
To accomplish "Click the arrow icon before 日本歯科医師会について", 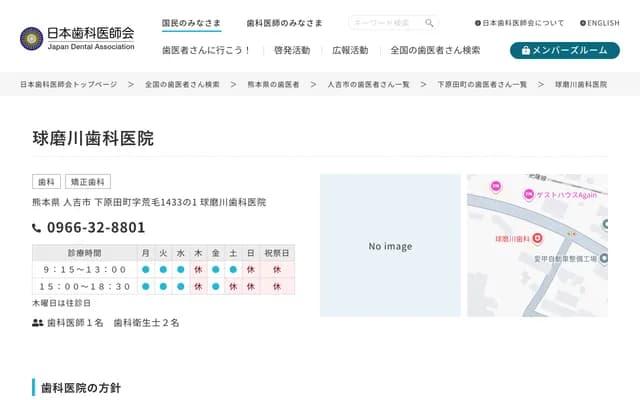I will (477, 23).
